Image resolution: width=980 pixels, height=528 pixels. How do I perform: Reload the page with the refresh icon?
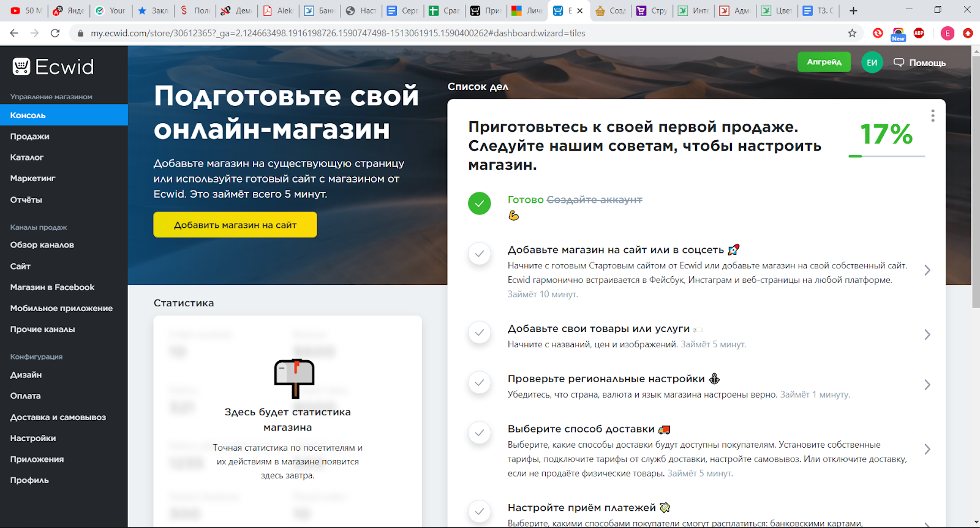point(55,33)
